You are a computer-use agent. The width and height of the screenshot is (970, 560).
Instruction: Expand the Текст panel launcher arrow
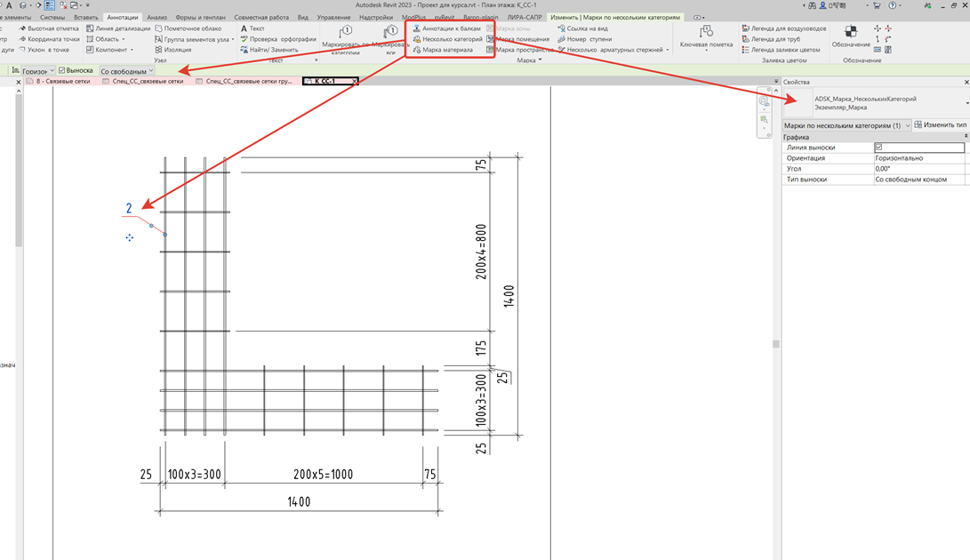pyautogui.click(x=317, y=60)
